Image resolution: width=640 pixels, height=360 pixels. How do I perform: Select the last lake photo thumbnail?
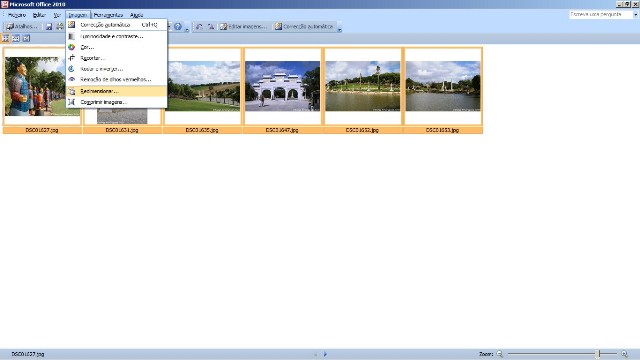(x=443, y=86)
